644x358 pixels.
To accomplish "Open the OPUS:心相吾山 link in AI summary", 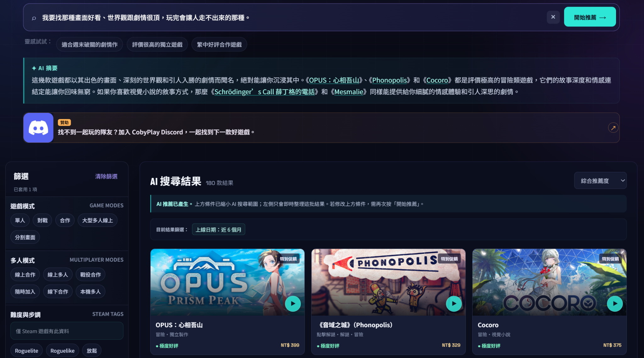I will point(334,80).
